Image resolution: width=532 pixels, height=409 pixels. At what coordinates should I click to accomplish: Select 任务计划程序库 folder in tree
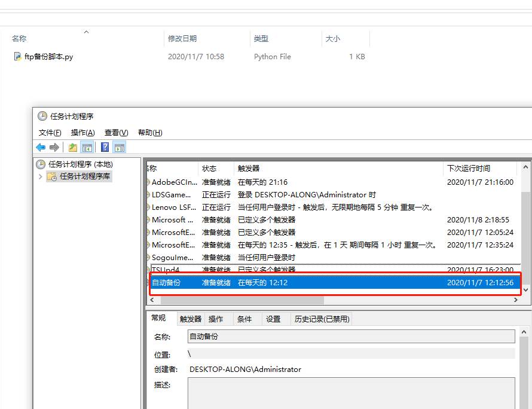79,176
